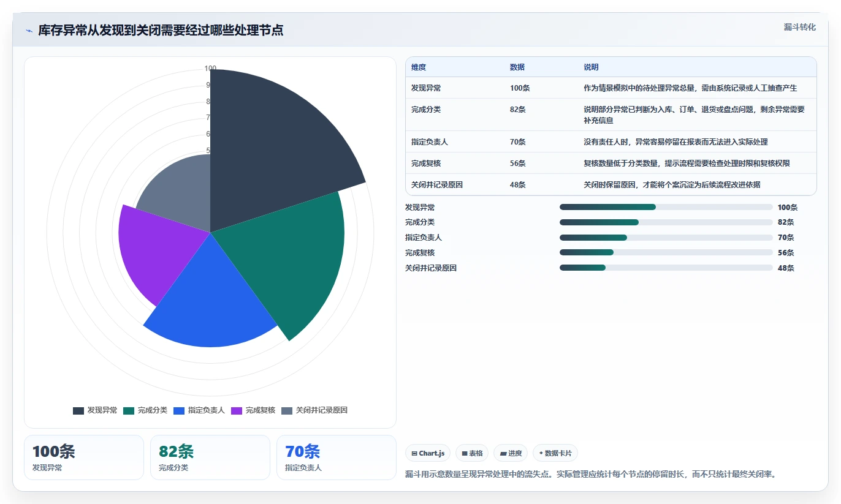Click the 48条 label beside progress bar
The height and width of the screenshot is (504, 841).
786,268
